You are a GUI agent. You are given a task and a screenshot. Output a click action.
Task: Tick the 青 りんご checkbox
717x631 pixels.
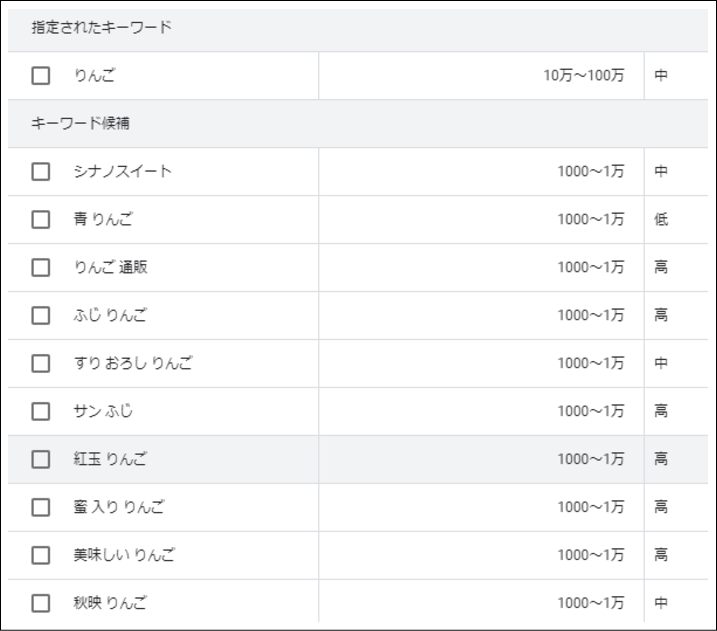tap(41, 219)
